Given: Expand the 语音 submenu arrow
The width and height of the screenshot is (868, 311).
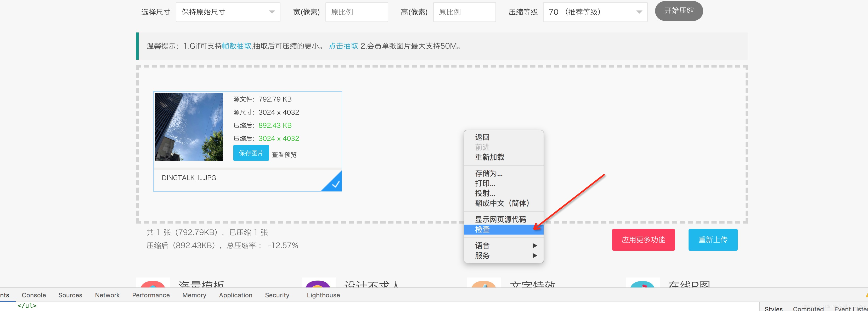Looking at the screenshot, I should (534, 246).
